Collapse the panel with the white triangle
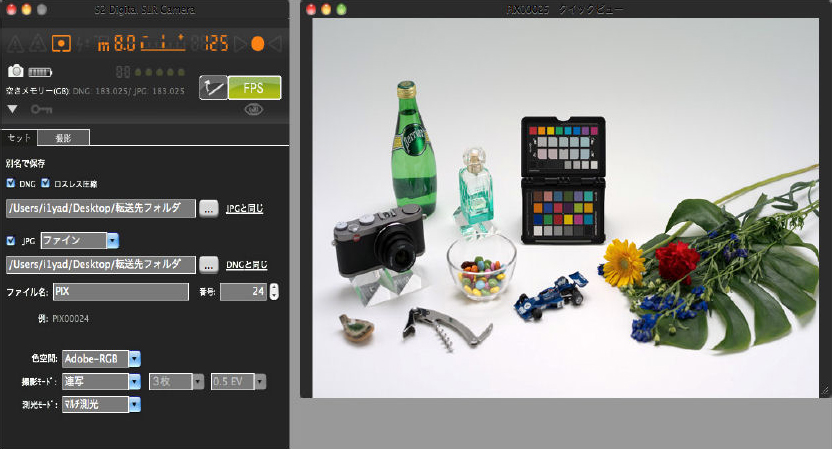This screenshot has width=832, height=449. 12,109
